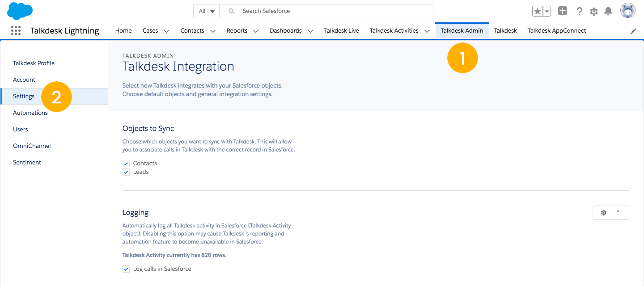Toggle the Log calls in Salesforce checkbox

click(126, 269)
